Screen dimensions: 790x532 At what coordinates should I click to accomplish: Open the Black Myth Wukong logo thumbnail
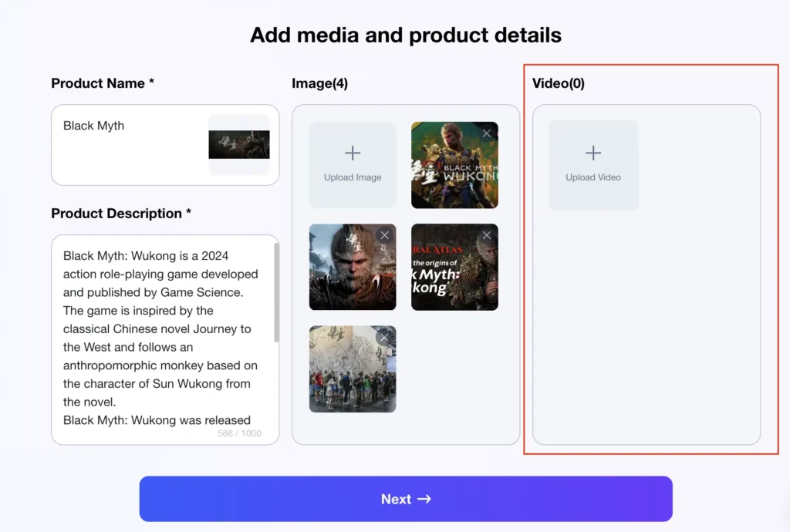point(454,170)
